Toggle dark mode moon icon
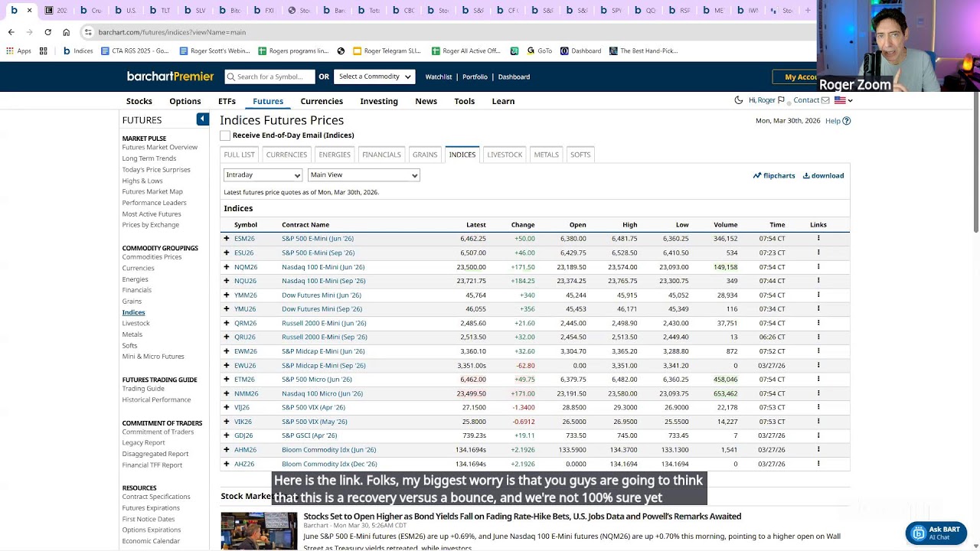 (738, 100)
